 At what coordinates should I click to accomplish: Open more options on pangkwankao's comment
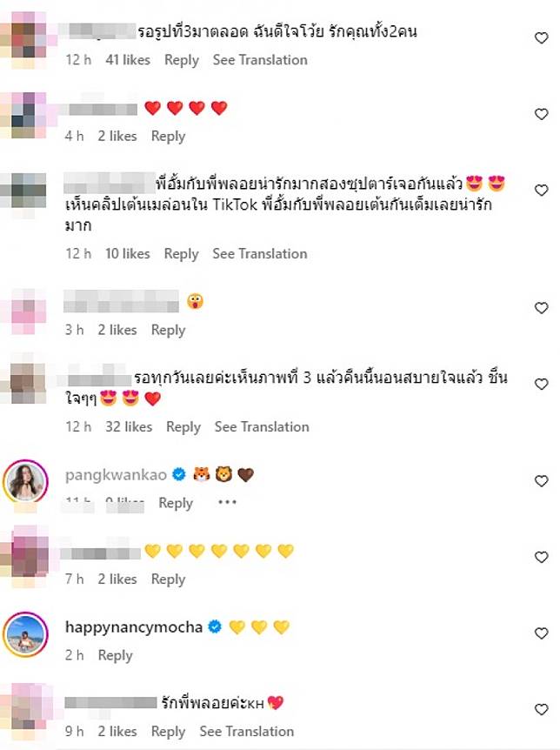[227, 502]
